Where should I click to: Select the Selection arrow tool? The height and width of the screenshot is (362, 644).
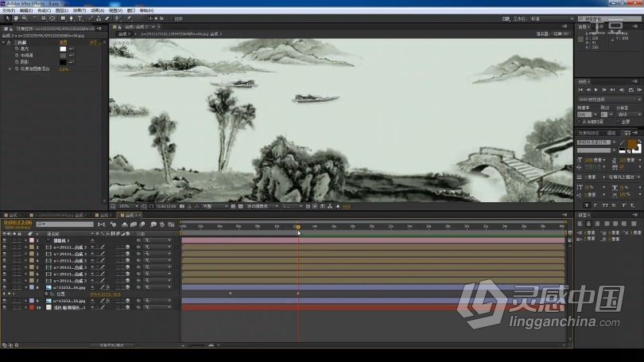[x=7, y=18]
